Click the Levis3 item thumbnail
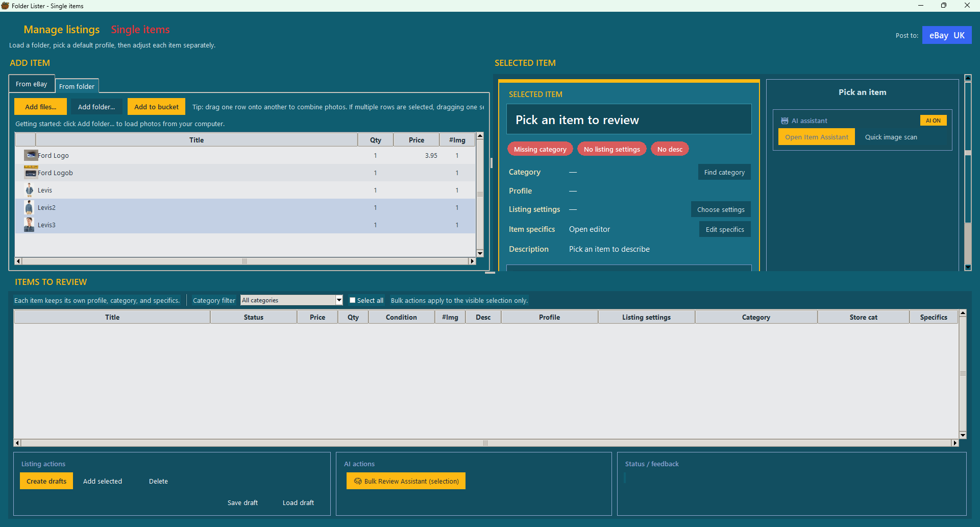 point(30,225)
